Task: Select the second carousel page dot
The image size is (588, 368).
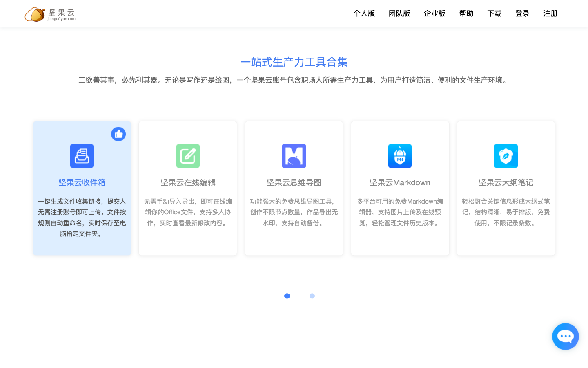Action: pyautogui.click(x=312, y=296)
